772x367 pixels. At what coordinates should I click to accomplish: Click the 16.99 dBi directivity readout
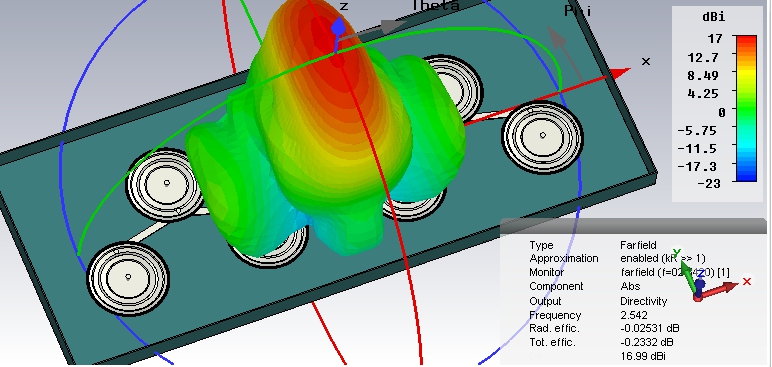644,356
